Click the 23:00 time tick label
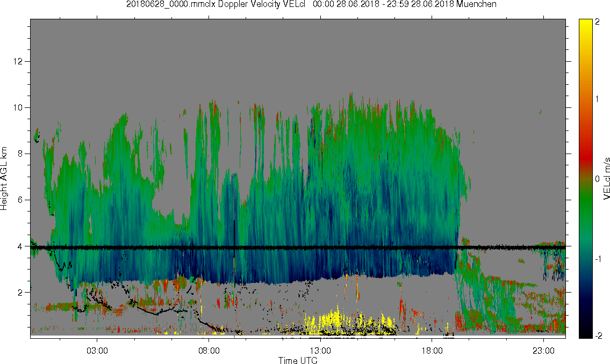Viewport: 610px width, 364px height. click(x=544, y=351)
